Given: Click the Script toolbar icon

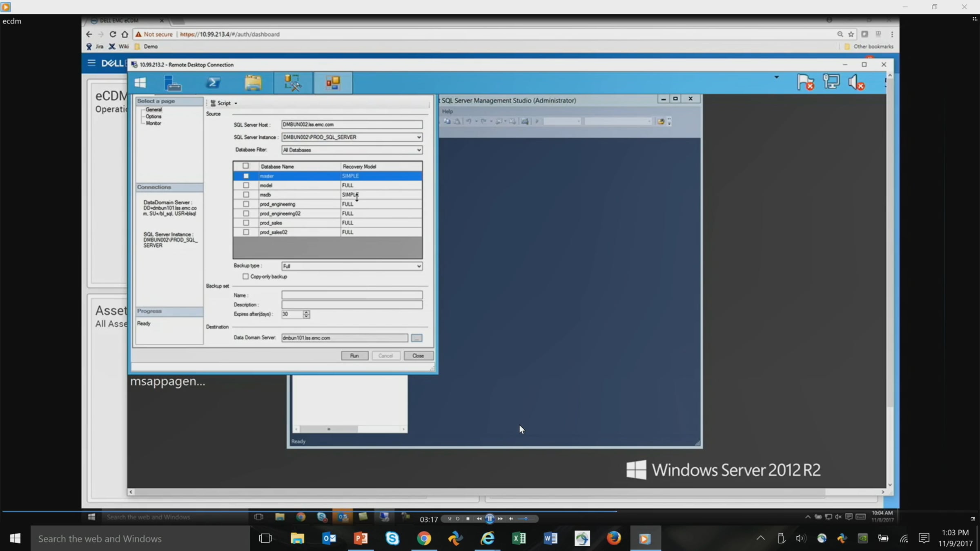Looking at the screenshot, I should 213,103.
